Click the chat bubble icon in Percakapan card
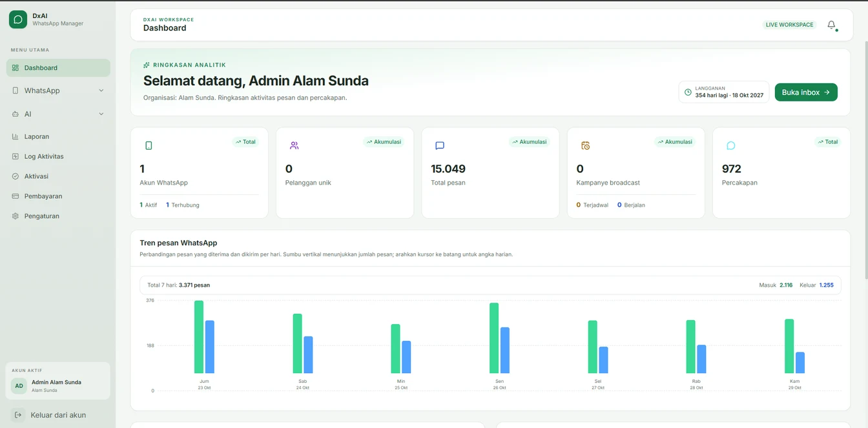Viewport: 868px width, 428px height. pyautogui.click(x=731, y=145)
